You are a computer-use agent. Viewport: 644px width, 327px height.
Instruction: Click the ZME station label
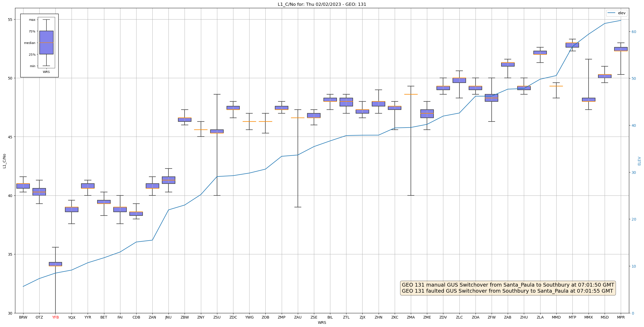point(427,317)
